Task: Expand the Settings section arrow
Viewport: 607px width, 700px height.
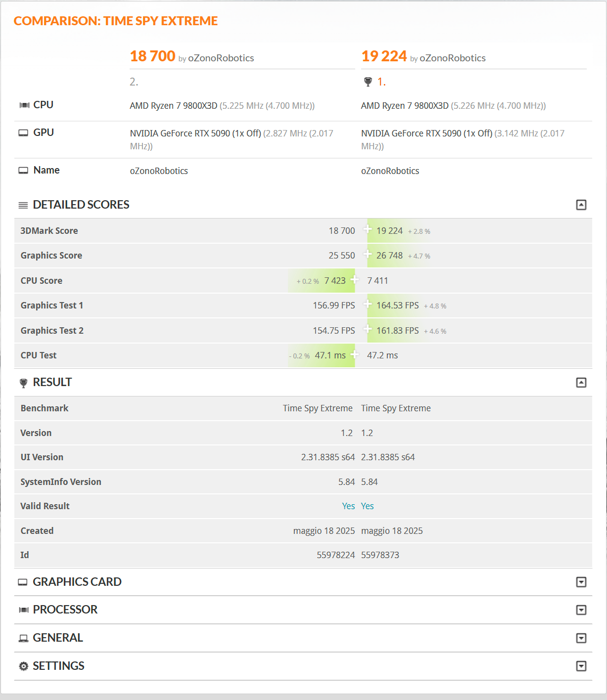Action: pos(581,666)
